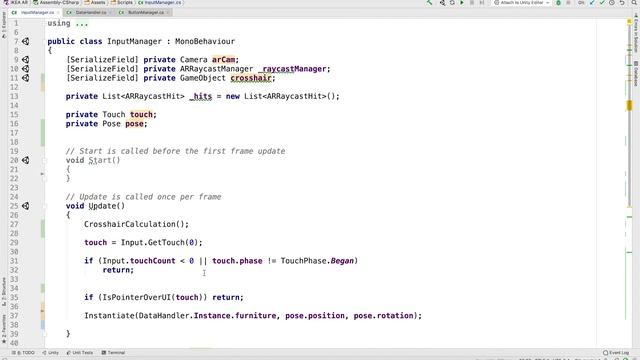
Task: Close the InputManager.cs tab
Action: point(58,13)
